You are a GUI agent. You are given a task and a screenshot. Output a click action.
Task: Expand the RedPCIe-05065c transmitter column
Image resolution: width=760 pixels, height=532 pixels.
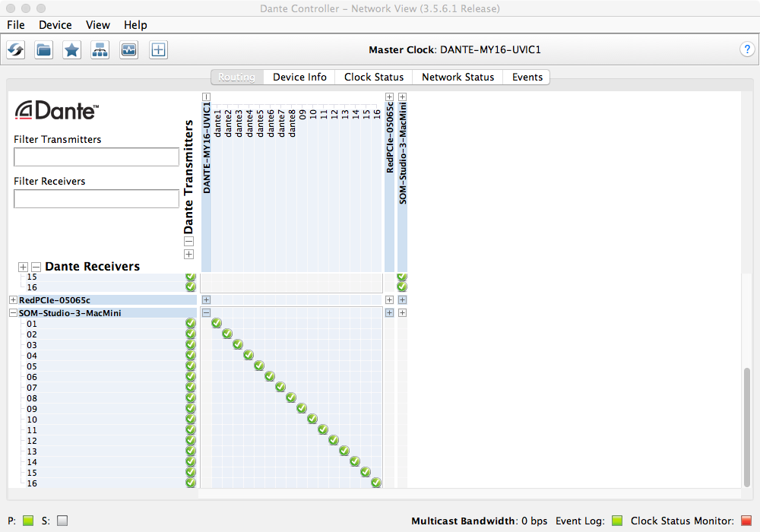click(389, 97)
